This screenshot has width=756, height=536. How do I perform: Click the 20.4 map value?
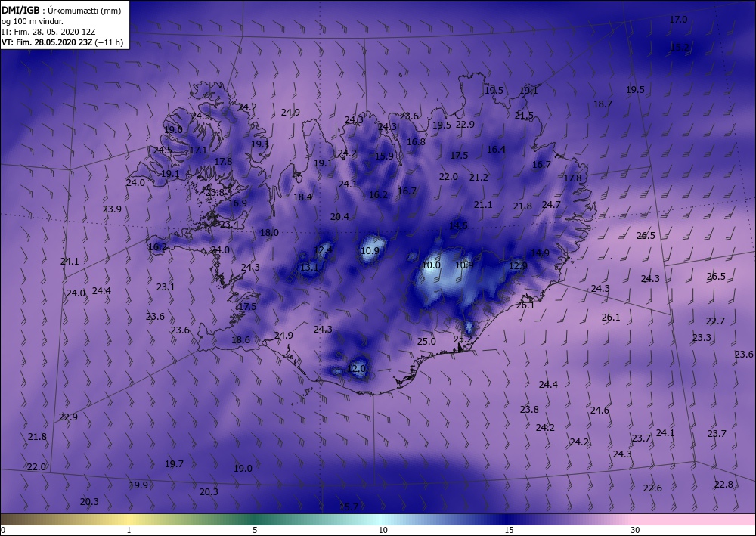tap(339, 217)
